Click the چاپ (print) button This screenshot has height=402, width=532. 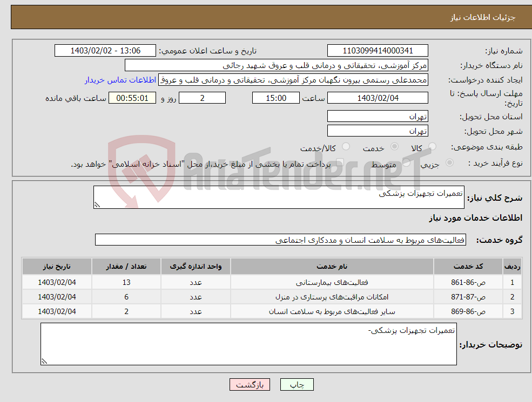pos(297,385)
